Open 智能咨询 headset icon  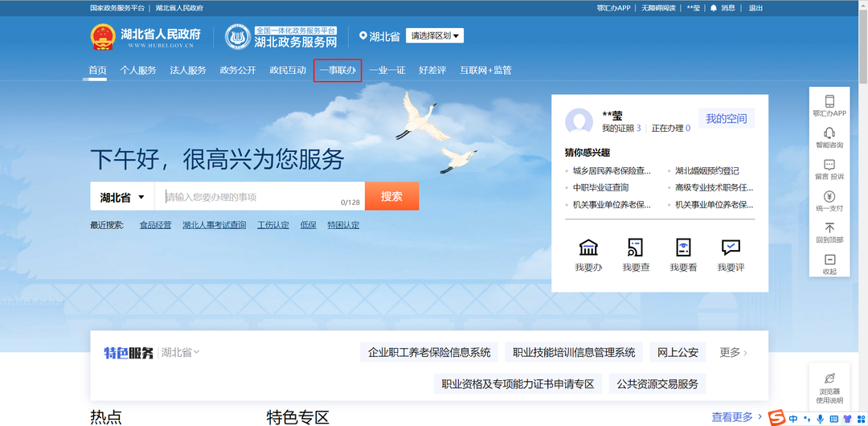click(829, 133)
